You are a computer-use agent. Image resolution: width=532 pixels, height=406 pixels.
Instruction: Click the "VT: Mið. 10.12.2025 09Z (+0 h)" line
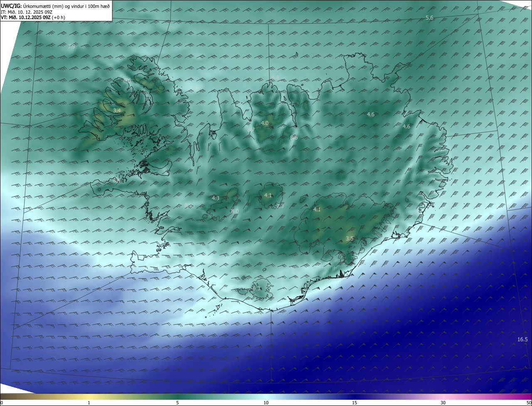pyautogui.click(x=33, y=17)
